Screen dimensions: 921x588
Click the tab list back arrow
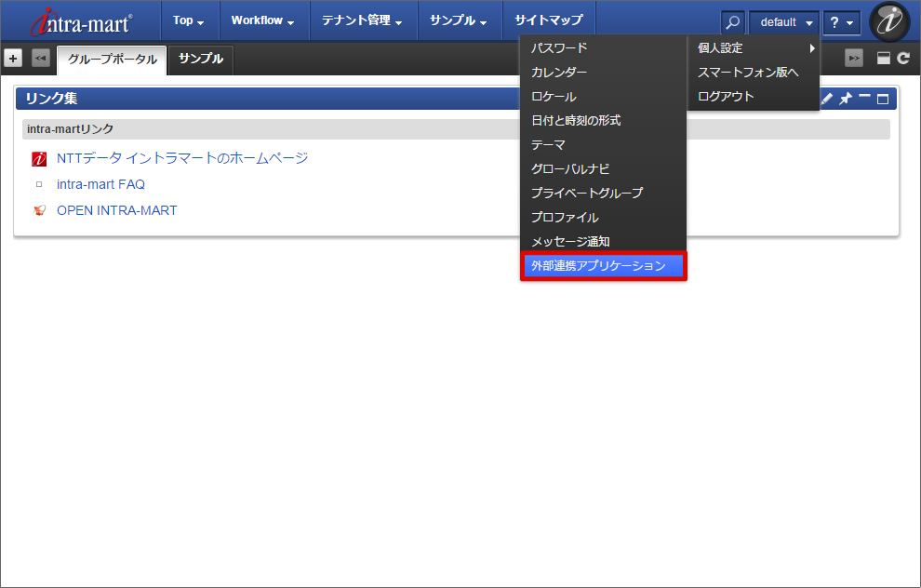(41, 59)
